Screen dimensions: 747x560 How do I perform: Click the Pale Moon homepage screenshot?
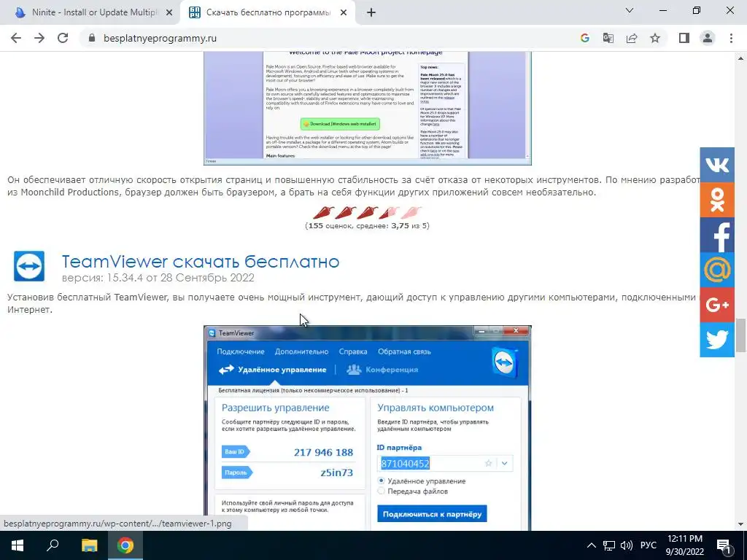click(x=368, y=108)
